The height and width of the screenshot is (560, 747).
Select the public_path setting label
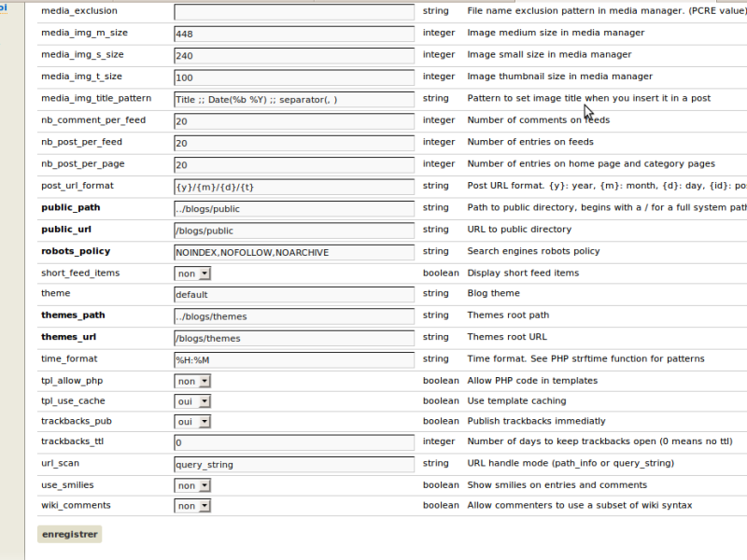pos(71,207)
